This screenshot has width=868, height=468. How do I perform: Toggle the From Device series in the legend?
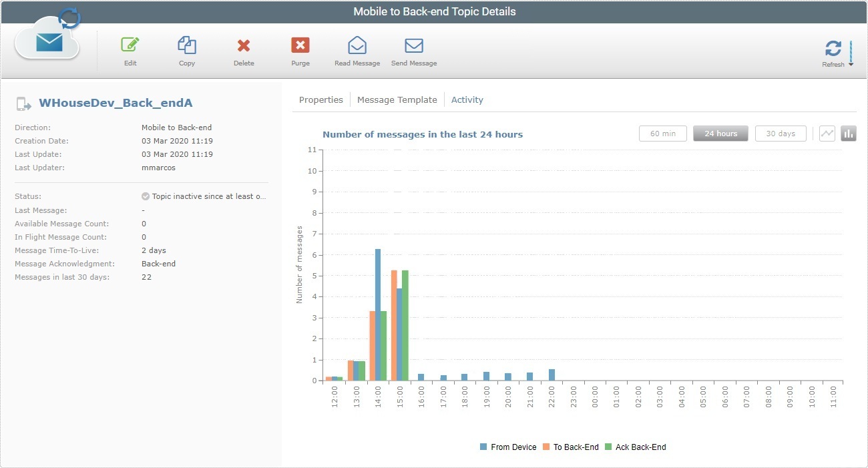508,447
